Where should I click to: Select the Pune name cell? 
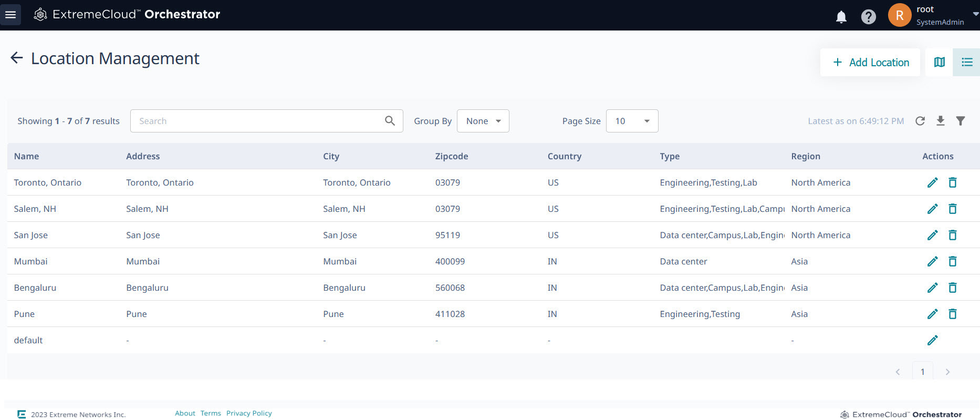click(24, 314)
